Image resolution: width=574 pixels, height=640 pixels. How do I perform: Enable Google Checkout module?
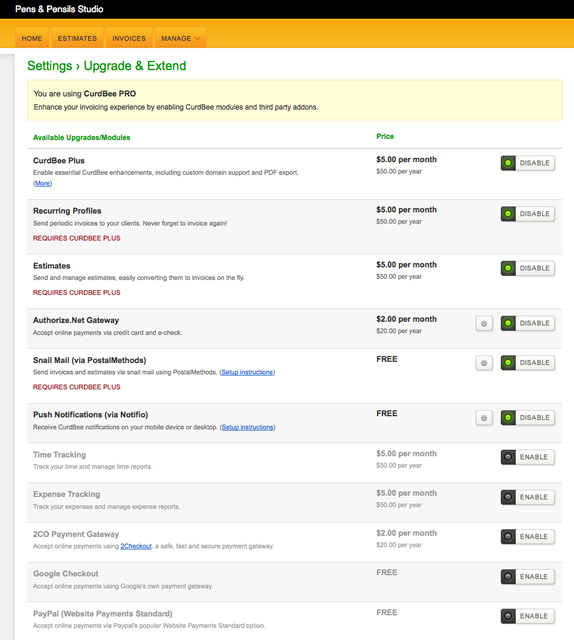(x=527, y=577)
